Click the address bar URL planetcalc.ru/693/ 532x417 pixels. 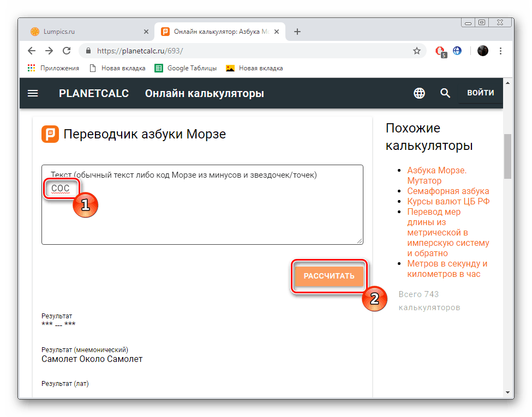(140, 51)
